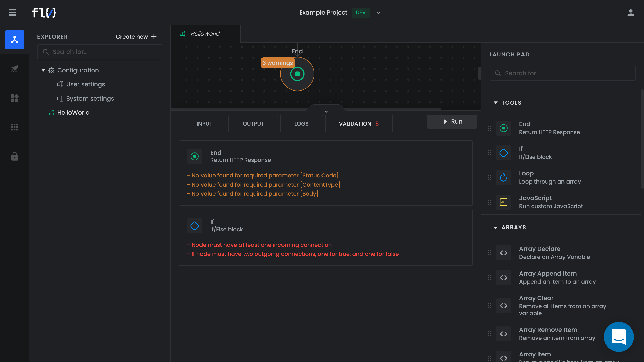Switch to the LOGS tab

coord(301,124)
